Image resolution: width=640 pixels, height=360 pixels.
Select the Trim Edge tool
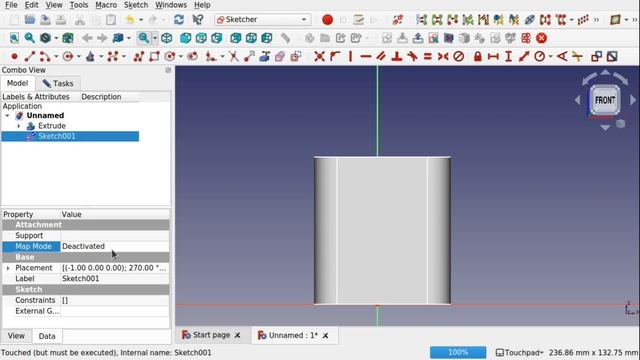pyautogui.click(x=233, y=56)
